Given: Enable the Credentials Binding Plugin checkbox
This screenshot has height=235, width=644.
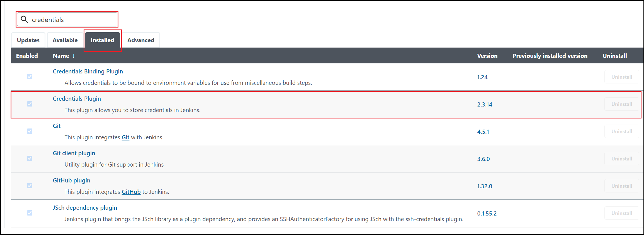Looking at the screenshot, I should point(30,76).
